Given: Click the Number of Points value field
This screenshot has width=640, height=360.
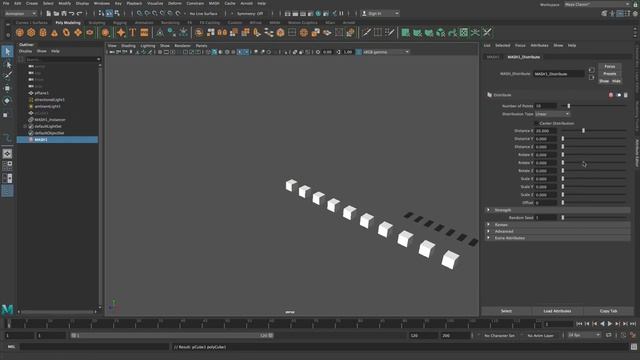Looking at the screenshot, I should coord(546,106).
